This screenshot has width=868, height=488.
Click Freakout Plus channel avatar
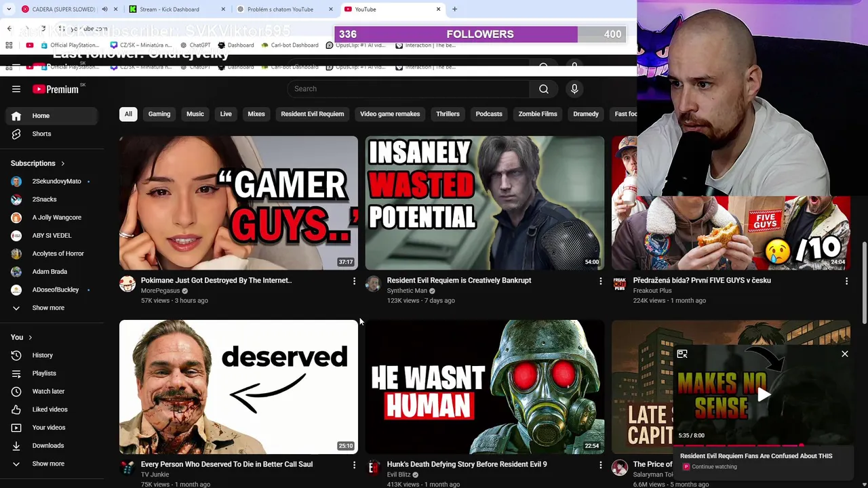620,284
